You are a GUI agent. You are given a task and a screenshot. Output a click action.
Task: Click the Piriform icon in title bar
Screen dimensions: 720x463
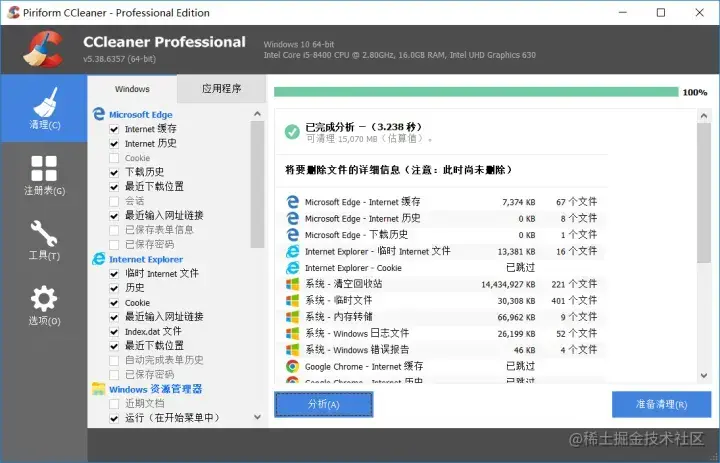pos(14,12)
